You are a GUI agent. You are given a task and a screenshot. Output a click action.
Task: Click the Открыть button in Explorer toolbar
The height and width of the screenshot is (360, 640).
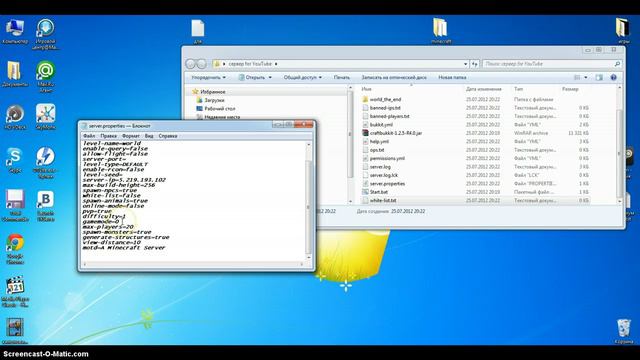[252, 77]
